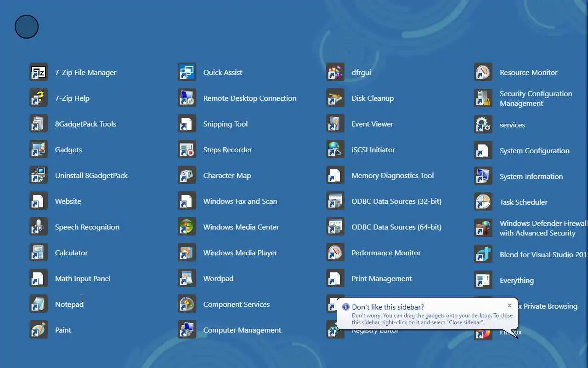588x368 pixels.
Task: Click the "Memory Diagnostics Tool" label
Action: (393, 175)
